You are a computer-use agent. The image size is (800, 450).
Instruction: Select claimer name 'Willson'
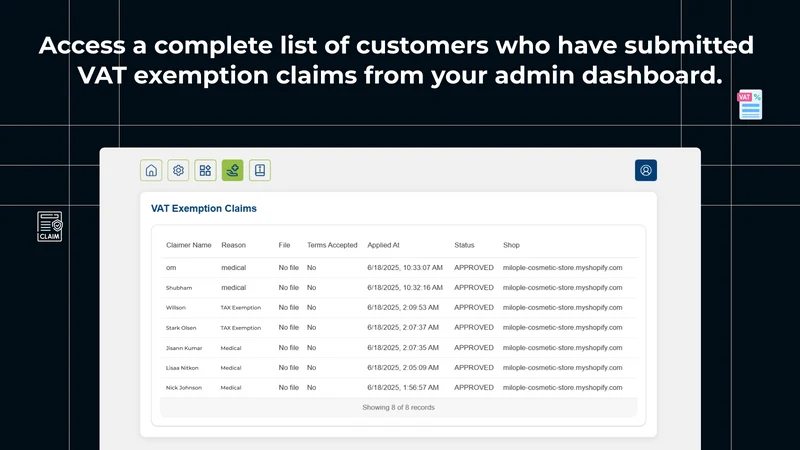(x=176, y=308)
